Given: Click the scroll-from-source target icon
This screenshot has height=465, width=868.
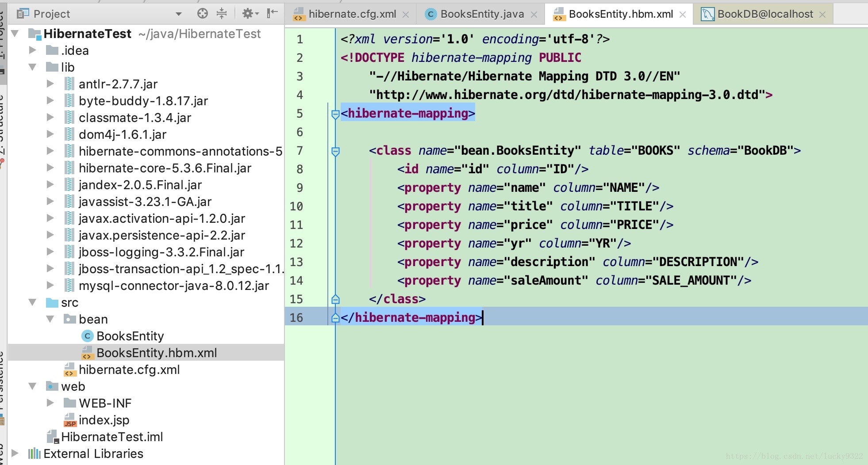Looking at the screenshot, I should click(202, 14).
